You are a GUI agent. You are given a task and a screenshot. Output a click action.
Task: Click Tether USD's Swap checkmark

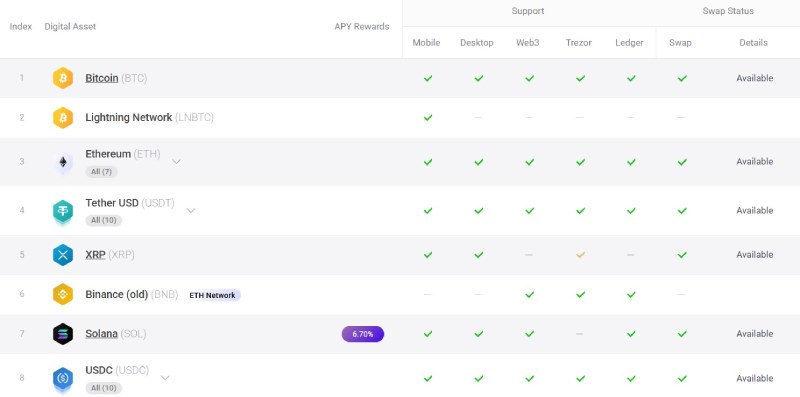click(x=682, y=210)
